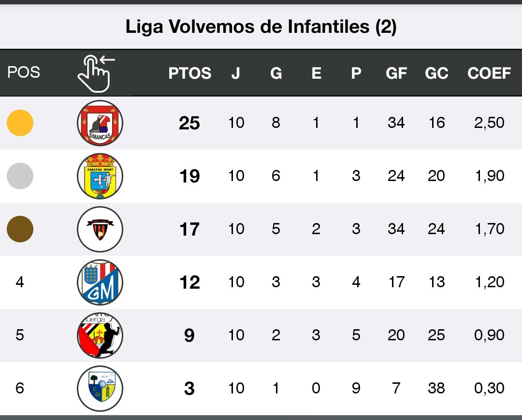Click the silver second-place medal dot

tap(20, 176)
